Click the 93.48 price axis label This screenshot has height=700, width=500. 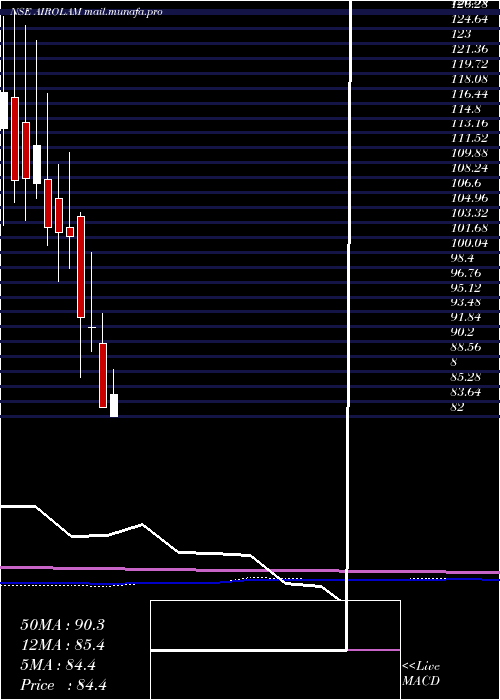466,302
